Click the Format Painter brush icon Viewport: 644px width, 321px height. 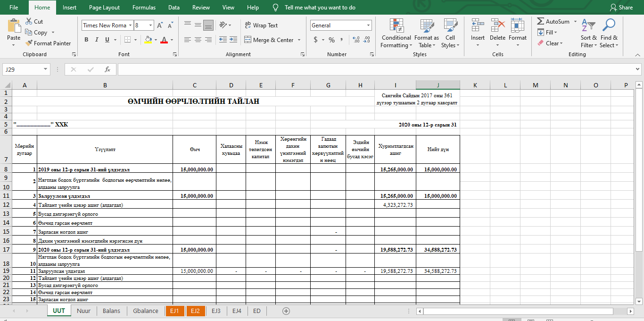tap(29, 43)
